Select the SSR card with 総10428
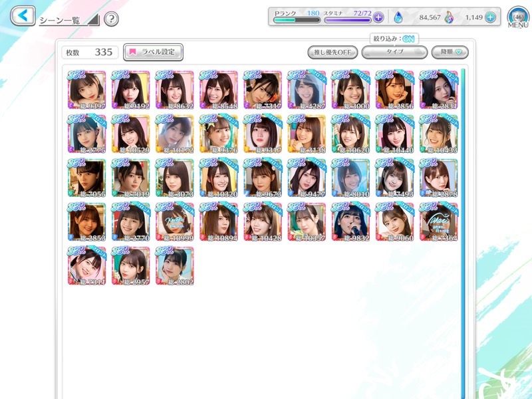This screenshot has width=532, height=399. pos(263,222)
